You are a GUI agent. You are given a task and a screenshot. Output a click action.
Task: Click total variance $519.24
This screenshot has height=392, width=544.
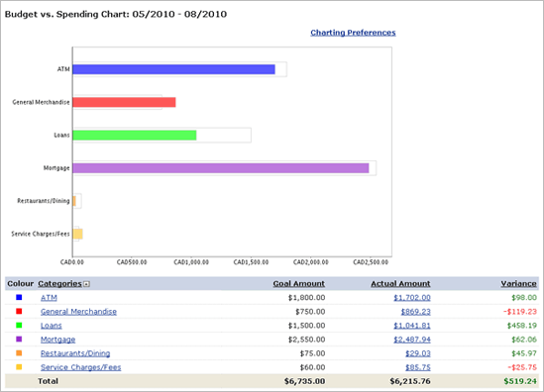coord(520,381)
